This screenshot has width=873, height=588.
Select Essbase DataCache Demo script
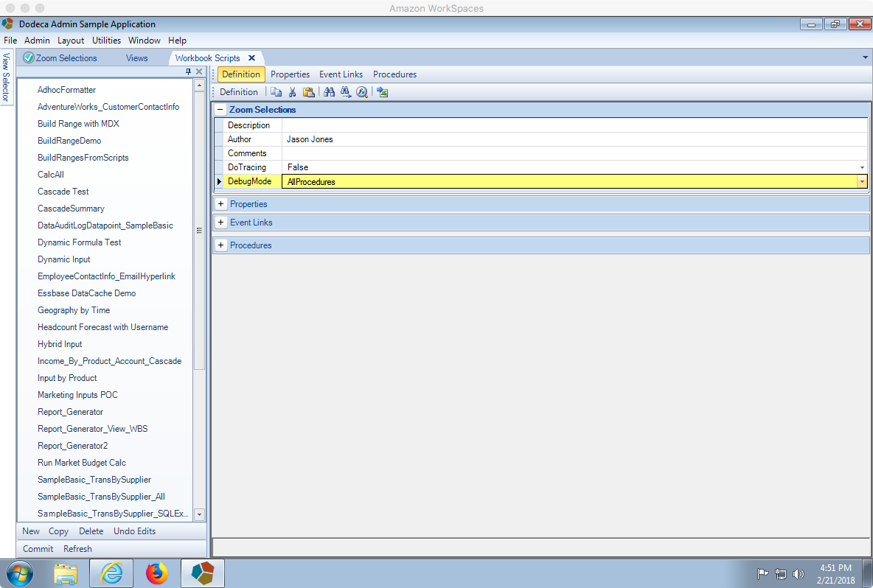[x=86, y=293]
